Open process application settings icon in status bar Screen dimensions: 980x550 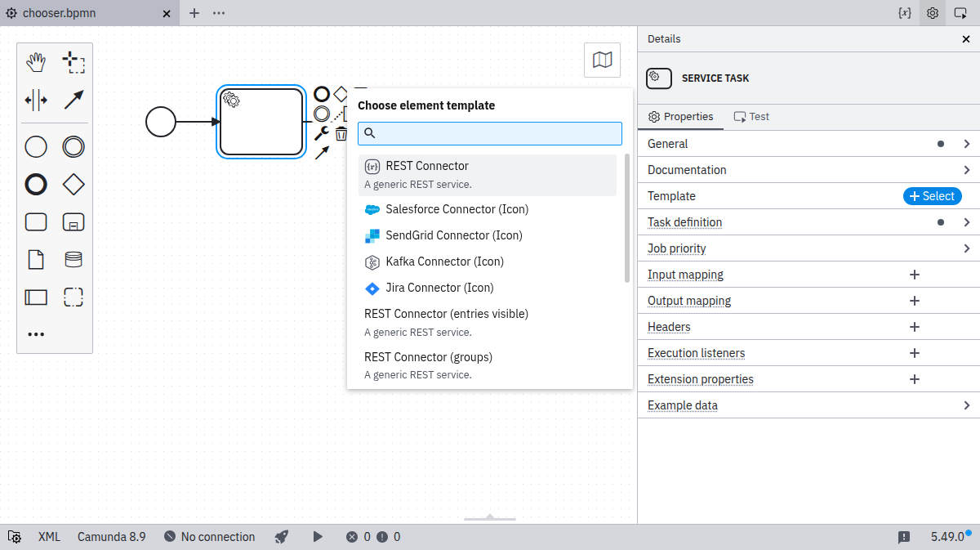(15, 537)
